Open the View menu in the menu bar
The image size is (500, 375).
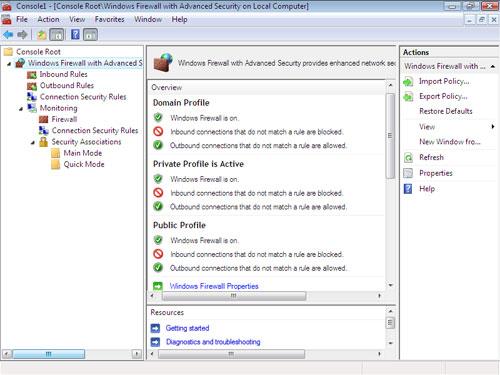(77, 19)
